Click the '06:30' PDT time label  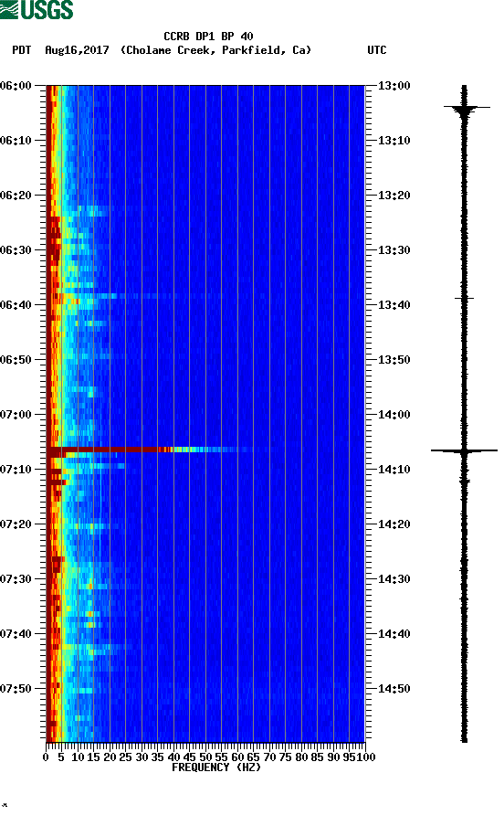16,250
